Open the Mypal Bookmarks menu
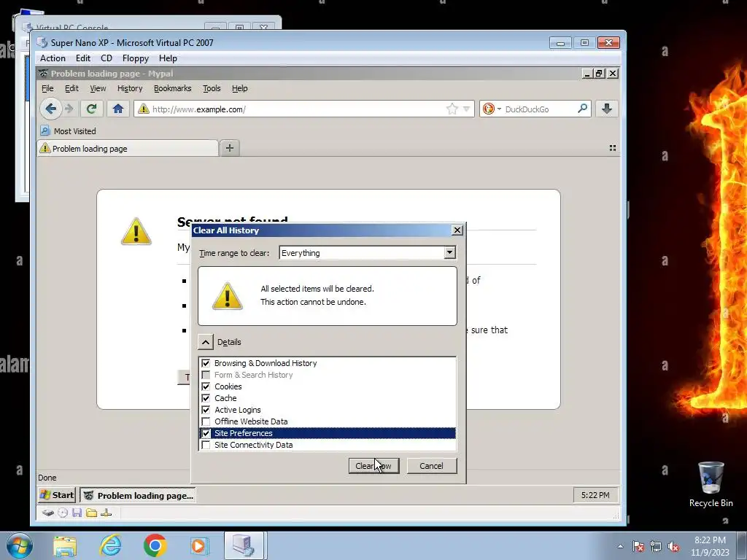Screen dimensions: 747x560 click(x=172, y=88)
